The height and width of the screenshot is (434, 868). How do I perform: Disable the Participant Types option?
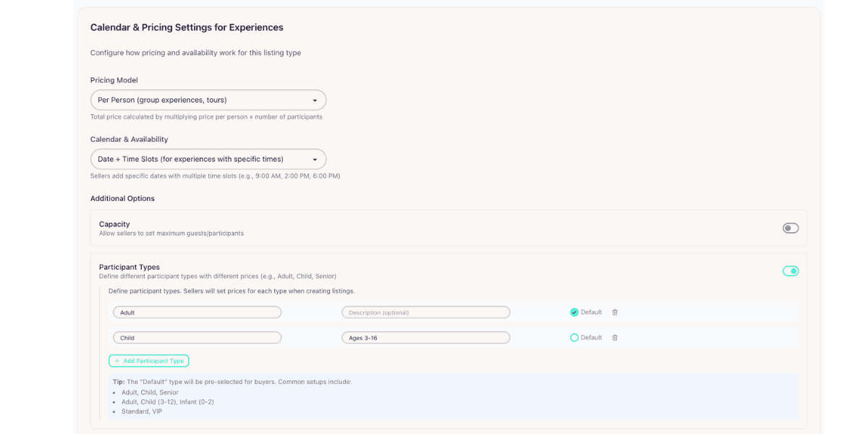point(790,270)
